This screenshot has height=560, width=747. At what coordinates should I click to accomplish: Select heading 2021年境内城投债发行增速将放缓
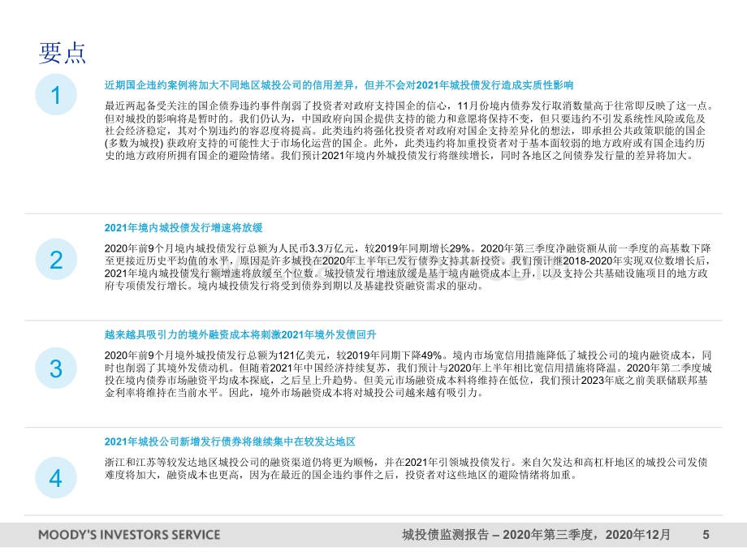pyautogui.click(x=184, y=227)
